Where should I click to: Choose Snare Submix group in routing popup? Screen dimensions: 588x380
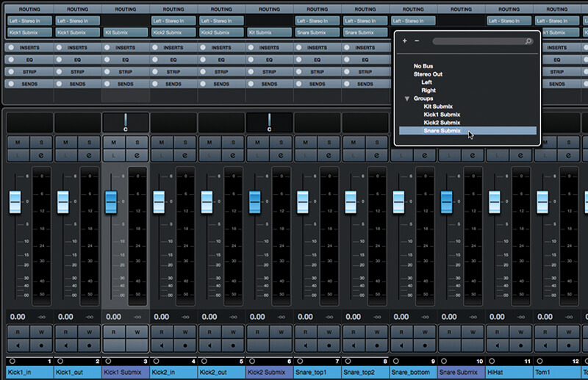pos(467,131)
